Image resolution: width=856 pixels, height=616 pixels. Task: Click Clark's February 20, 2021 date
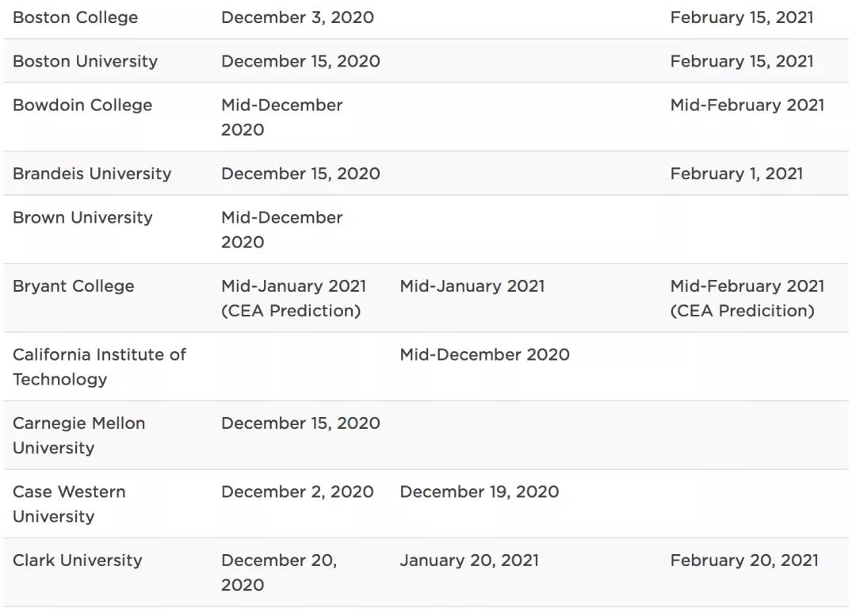(x=743, y=560)
